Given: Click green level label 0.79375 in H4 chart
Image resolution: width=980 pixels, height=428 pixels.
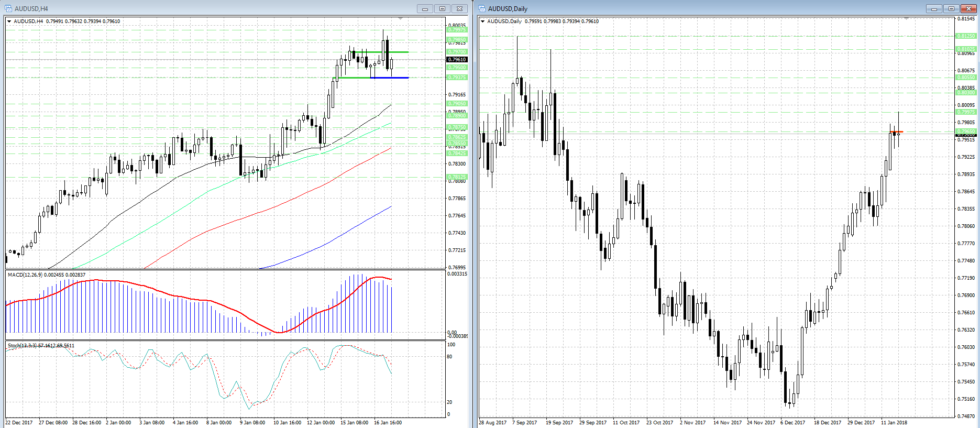Looking at the screenshot, I should click(457, 78).
